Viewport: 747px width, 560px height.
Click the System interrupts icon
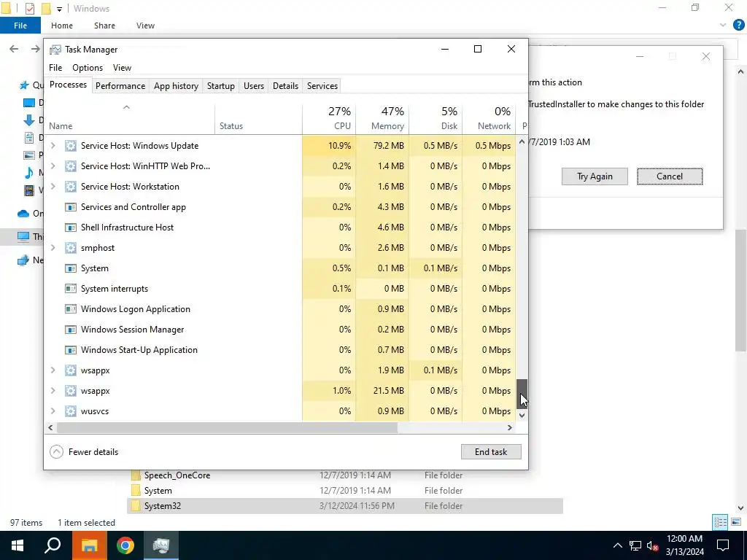(x=71, y=289)
